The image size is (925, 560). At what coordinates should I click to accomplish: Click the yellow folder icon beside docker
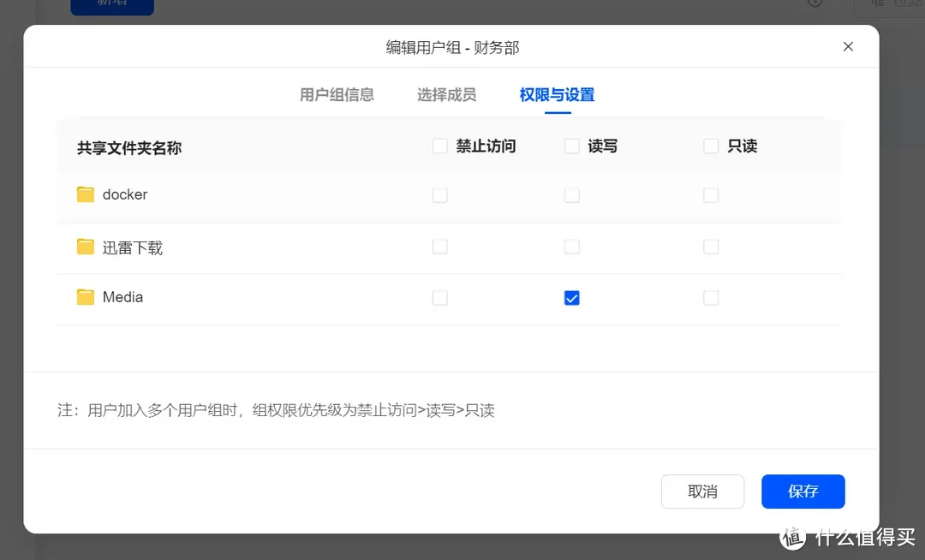point(85,194)
